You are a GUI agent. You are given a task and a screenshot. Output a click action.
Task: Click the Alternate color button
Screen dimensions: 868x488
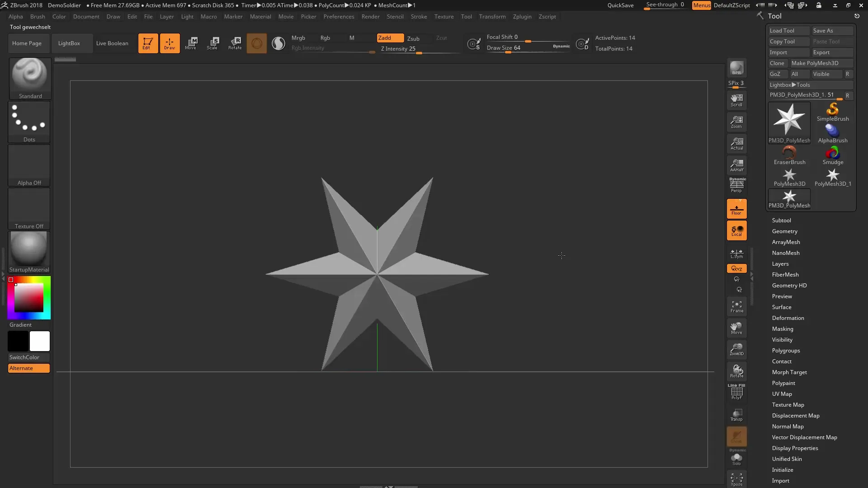click(29, 368)
